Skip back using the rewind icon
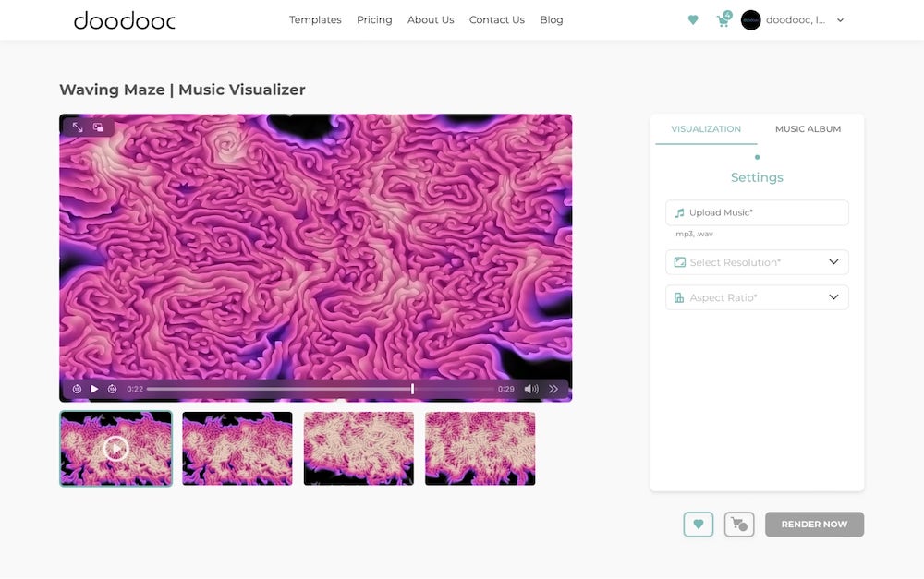Screen dimensions: 924x579 (x=77, y=389)
